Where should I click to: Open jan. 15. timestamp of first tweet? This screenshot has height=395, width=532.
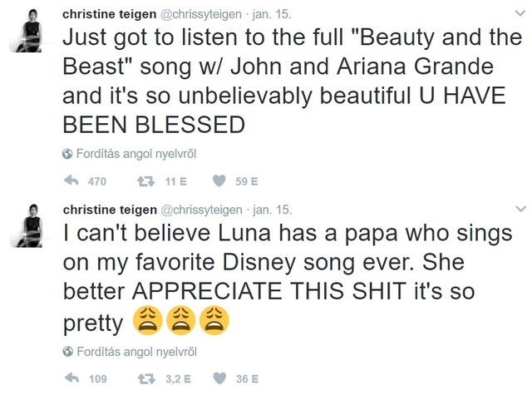click(x=274, y=14)
